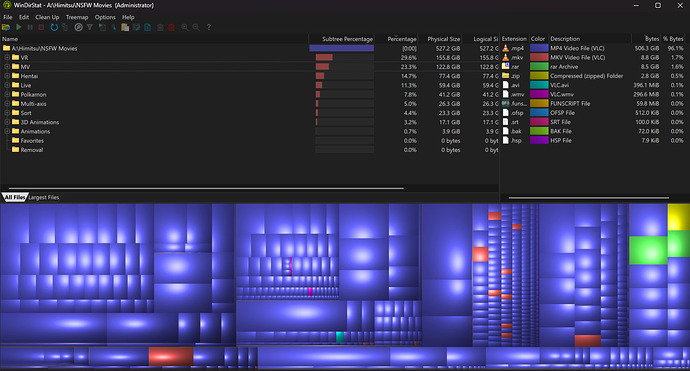This screenshot has width=690, height=371.
Task: Sort by the Extension column header
Action: tap(514, 39)
